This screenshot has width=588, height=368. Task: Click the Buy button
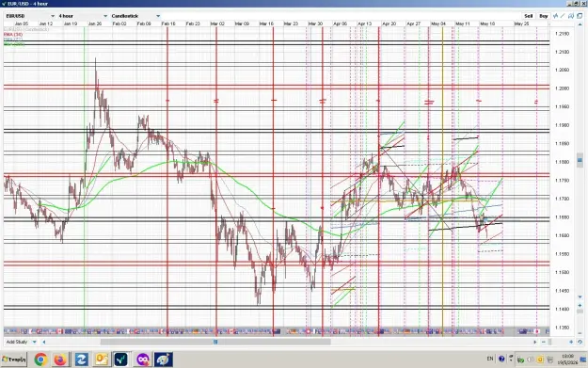544,16
